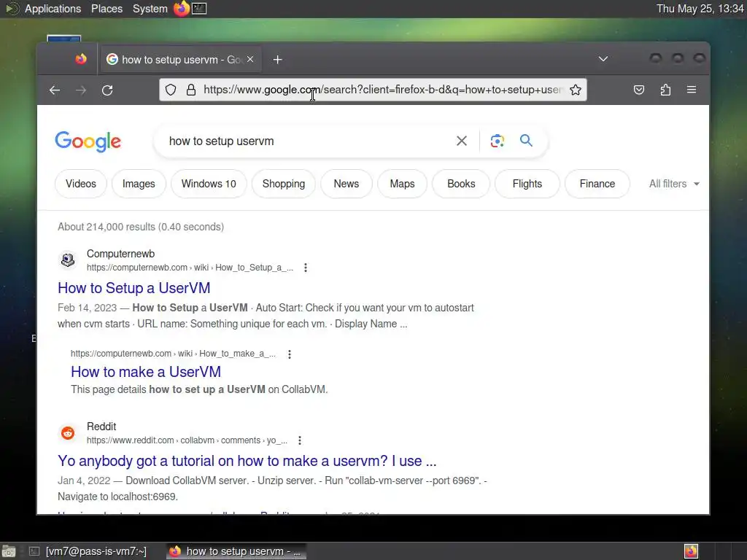747x560 pixels.
Task: Open the Places menu
Action: pos(107,9)
